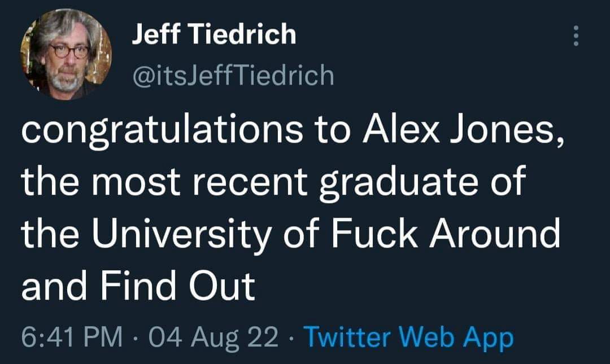Open the Jeff Tiedrich display name link
This screenshot has width=610, height=364.
(x=213, y=35)
